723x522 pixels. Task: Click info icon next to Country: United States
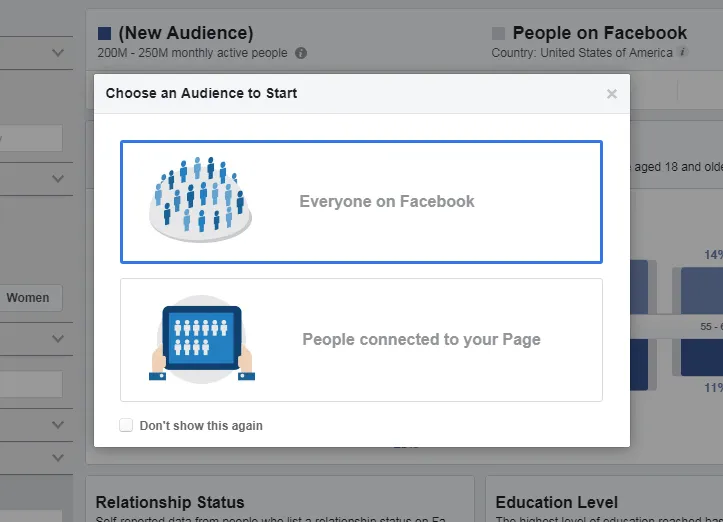682,53
